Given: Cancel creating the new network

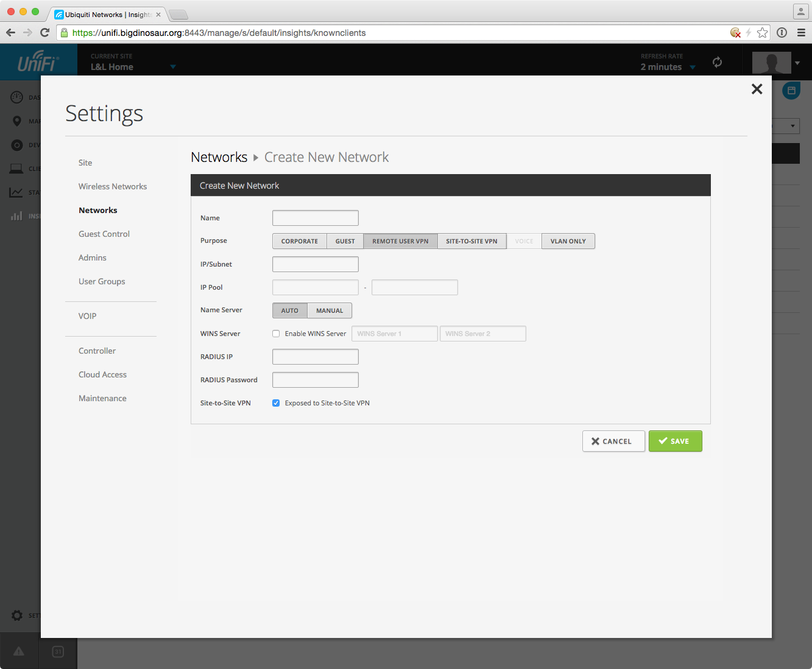Looking at the screenshot, I should pos(613,441).
